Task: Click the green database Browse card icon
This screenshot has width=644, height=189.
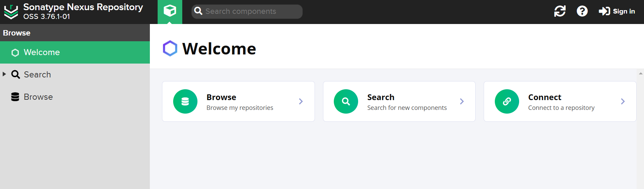Action: click(185, 101)
